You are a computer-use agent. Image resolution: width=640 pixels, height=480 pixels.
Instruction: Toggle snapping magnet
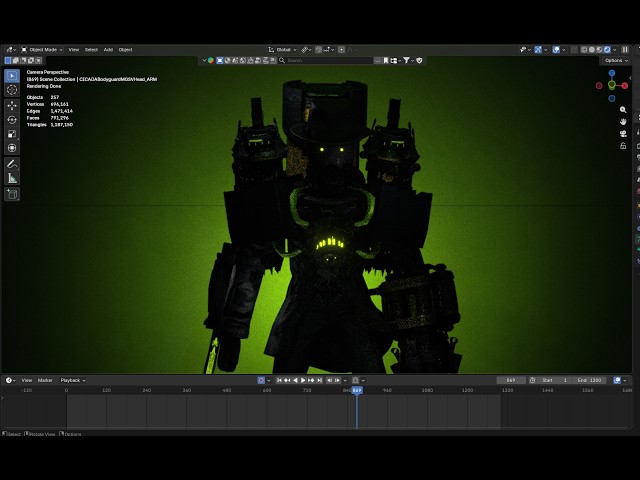point(319,50)
